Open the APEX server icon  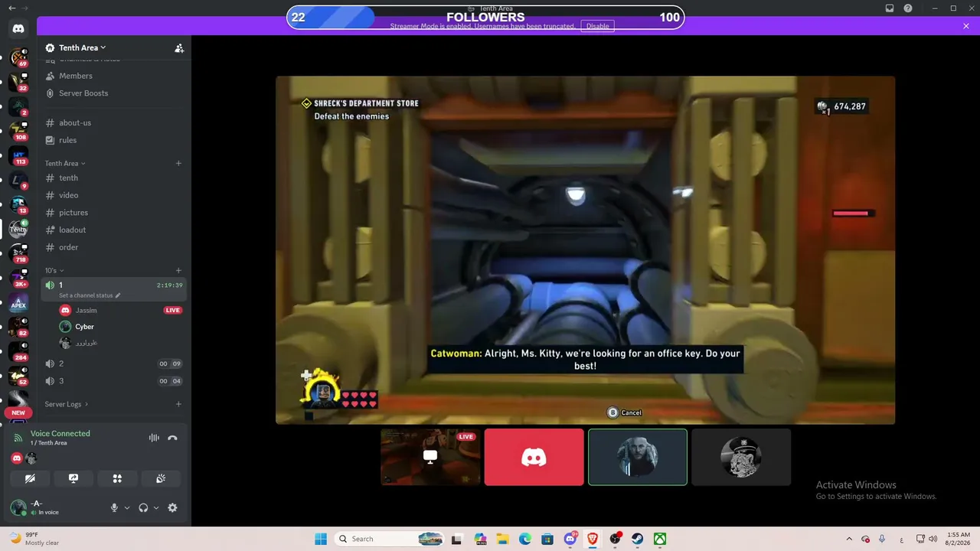coord(18,304)
